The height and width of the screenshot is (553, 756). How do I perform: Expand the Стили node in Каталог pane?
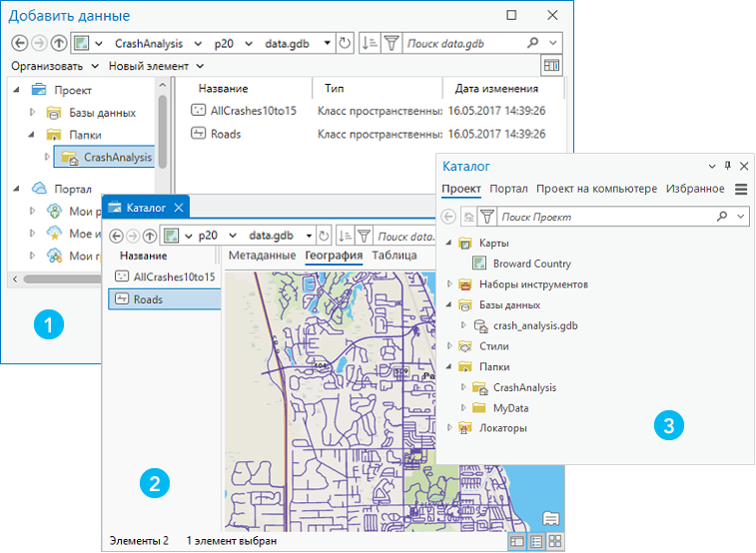pos(450,346)
